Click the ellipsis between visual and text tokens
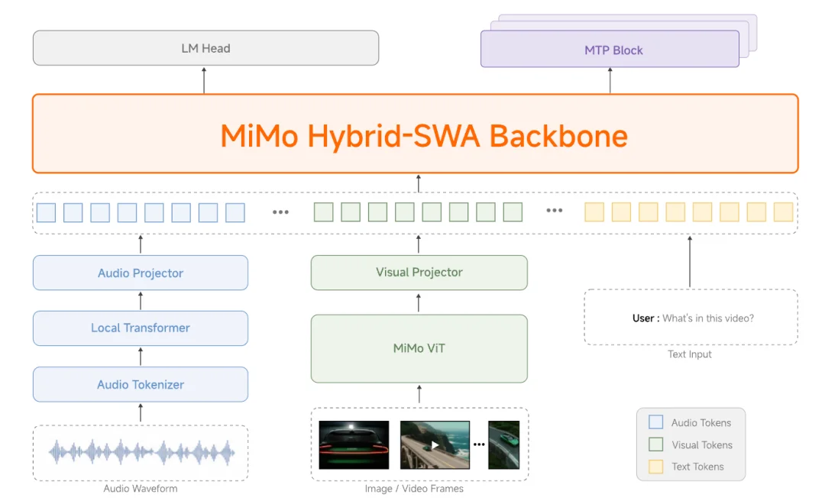 (554, 212)
